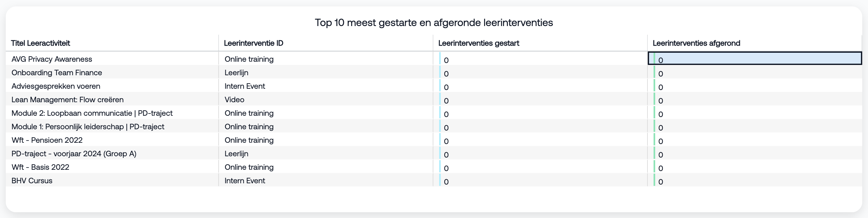This screenshot has width=868, height=218.
Task: Click the Leerinterventies afgerond column header
Action: (696, 43)
